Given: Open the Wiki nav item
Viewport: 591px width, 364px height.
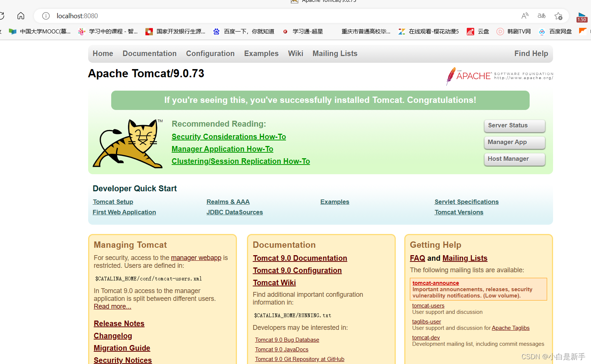Looking at the screenshot, I should (x=296, y=53).
